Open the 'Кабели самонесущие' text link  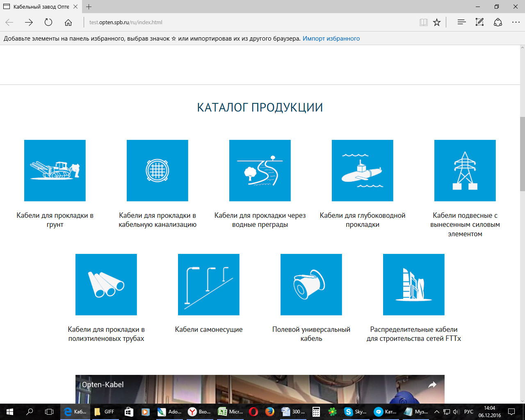tap(209, 329)
